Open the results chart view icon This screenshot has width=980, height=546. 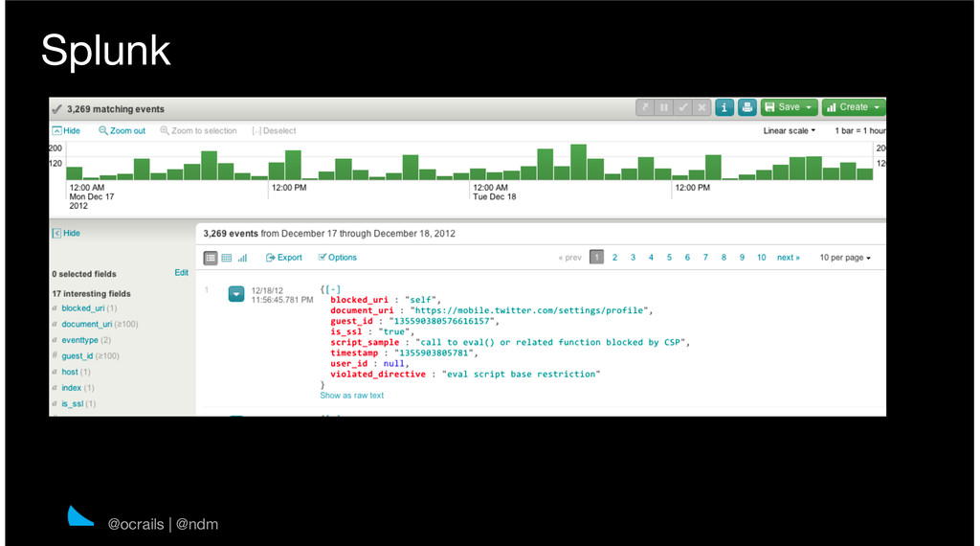[242, 258]
